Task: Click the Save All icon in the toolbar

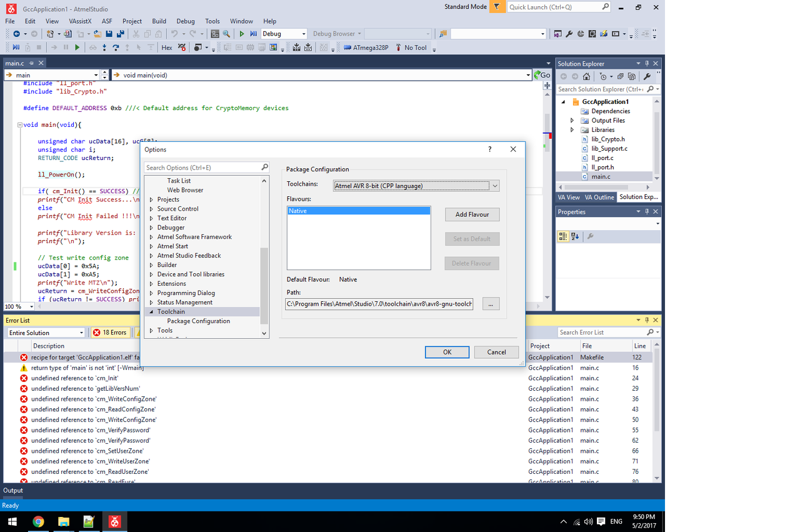Action: pos(121,34)
